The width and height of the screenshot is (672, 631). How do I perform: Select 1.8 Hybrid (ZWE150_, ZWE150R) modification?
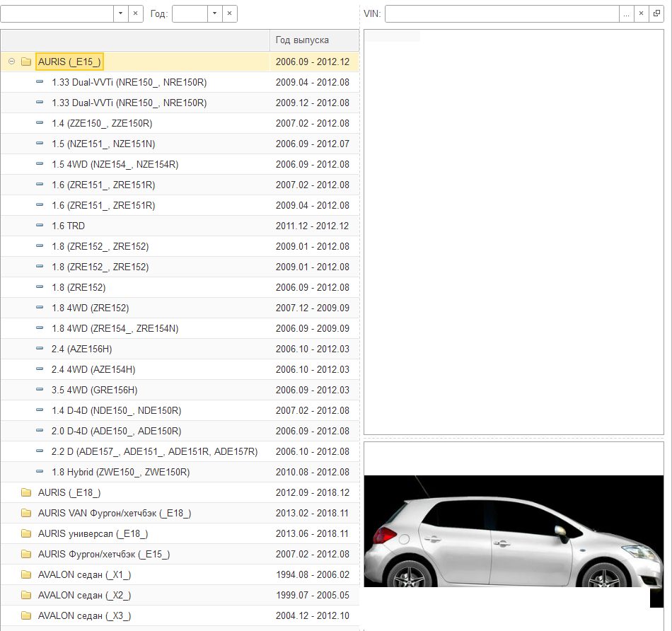(x=121, y=473)
